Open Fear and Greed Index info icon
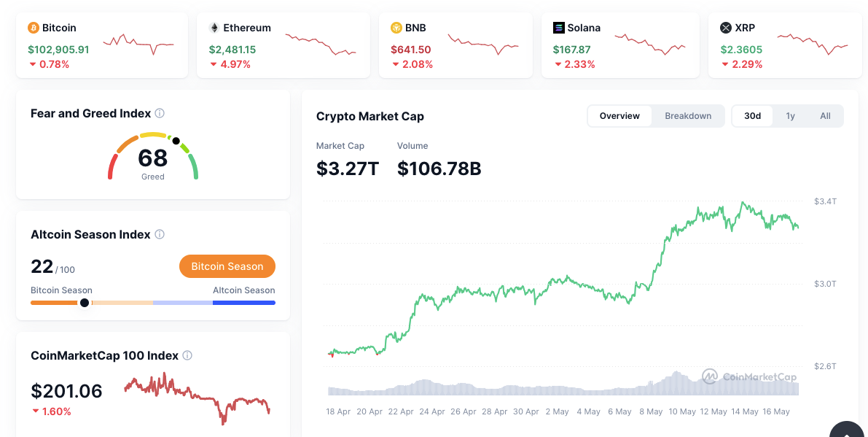Viewport: 868px width, 437px height. (160, 113)
